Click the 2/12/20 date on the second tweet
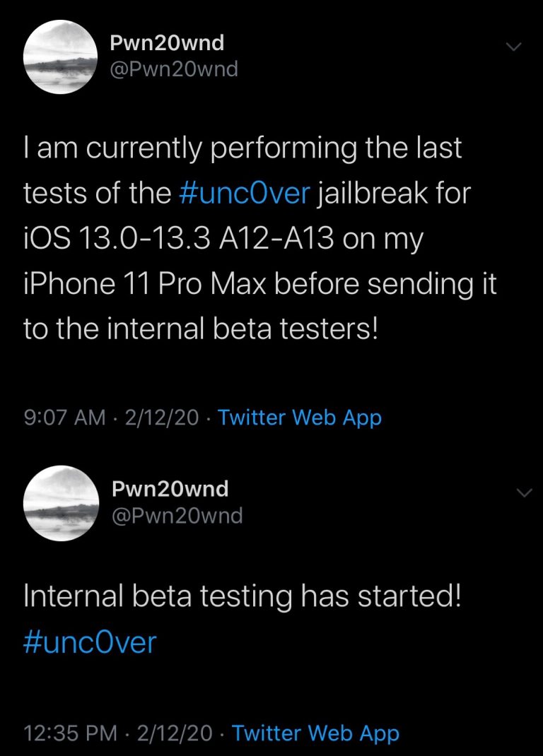 click(x=177, y=733)
